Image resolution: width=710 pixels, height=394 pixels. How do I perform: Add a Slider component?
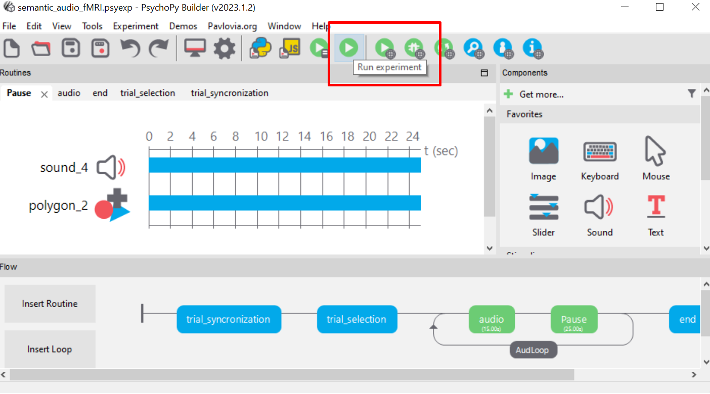pos(543,215)
